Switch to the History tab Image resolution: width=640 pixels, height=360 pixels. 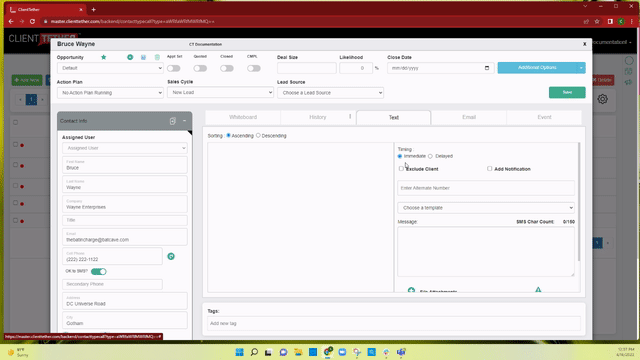point(318,117)
